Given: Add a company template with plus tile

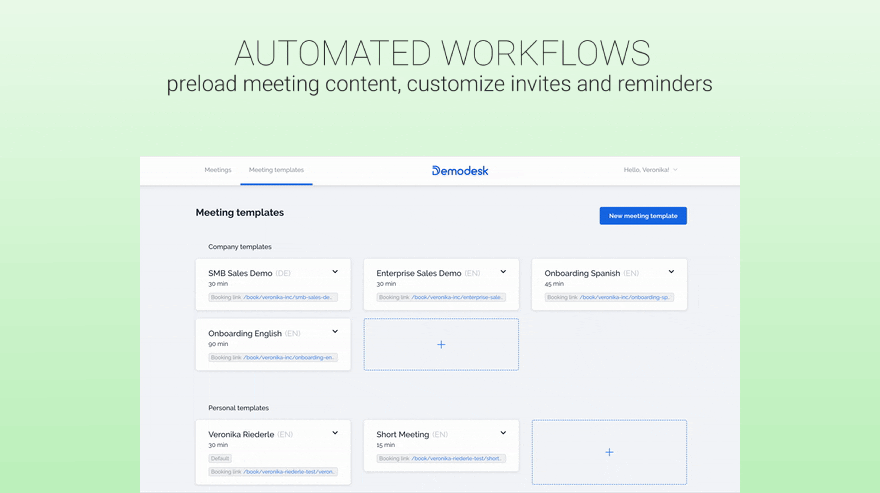Looking at the screenshot, I should [441, 344].
